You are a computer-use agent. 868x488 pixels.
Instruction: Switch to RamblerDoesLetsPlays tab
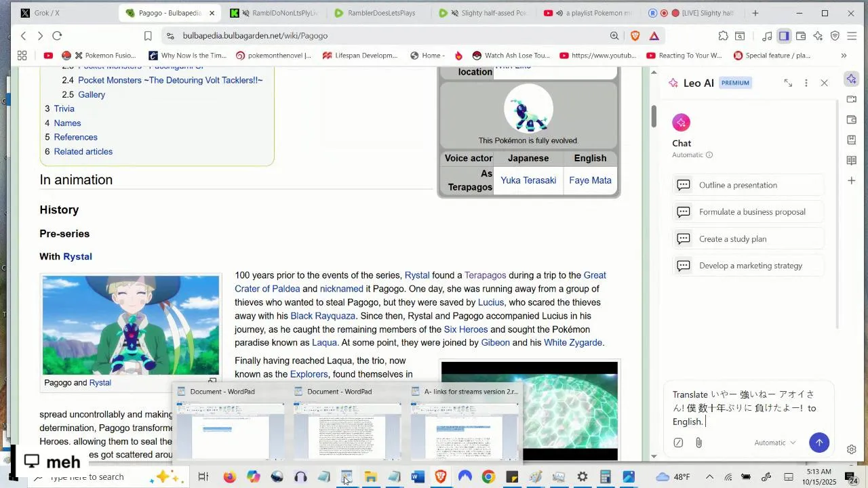point(379,13)
